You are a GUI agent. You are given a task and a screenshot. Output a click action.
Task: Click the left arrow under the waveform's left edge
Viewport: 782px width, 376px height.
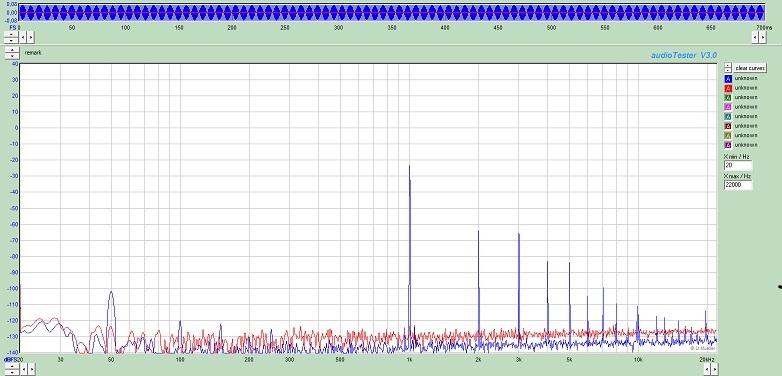point(23,37)
